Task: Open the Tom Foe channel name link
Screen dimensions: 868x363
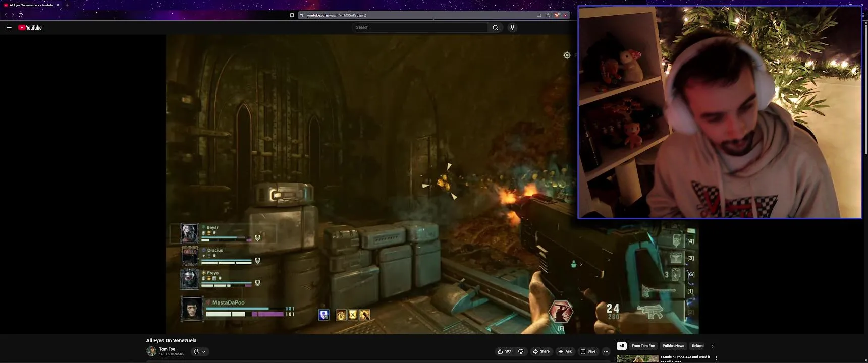Action: click(167, 349)
